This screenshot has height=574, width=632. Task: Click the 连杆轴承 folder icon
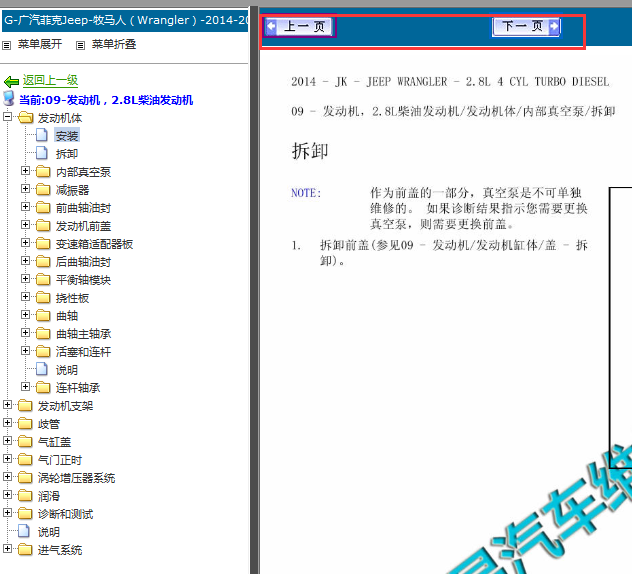[43, 387]
